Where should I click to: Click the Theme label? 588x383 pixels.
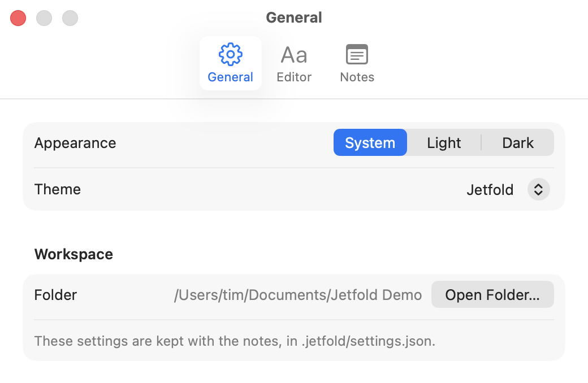[x=57, y=189]
